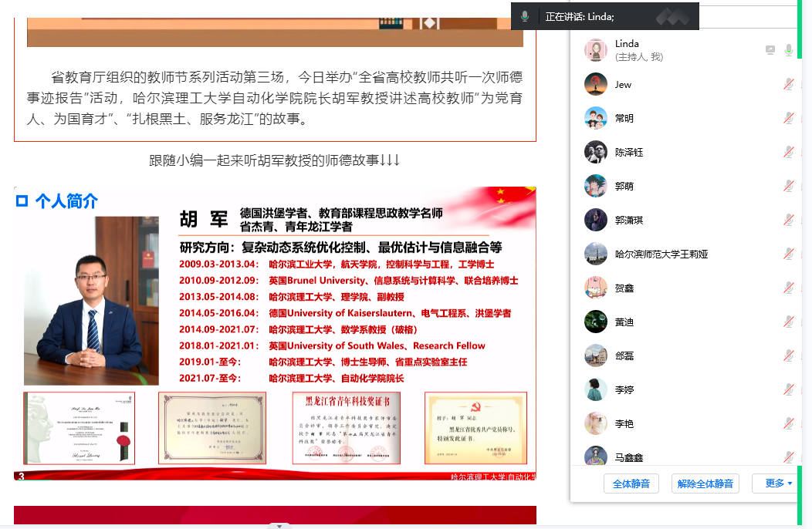
Task: Toggle Jew's muted microphone
Action: click(788, 84)
